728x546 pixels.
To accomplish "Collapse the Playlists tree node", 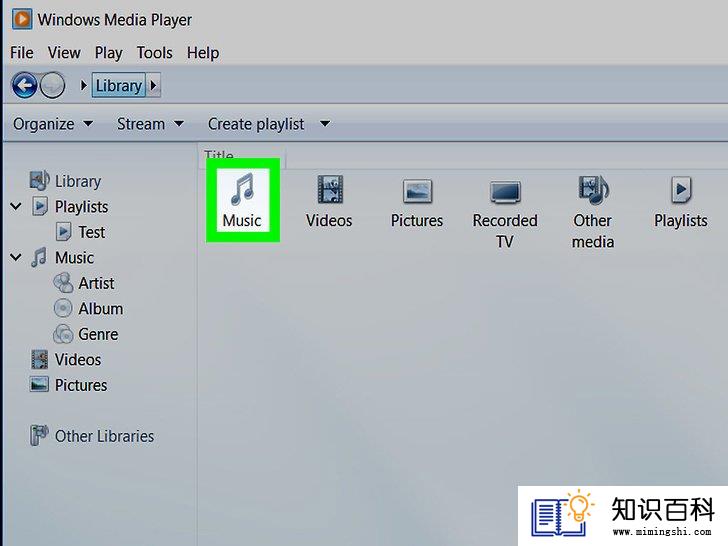I will [16, 206].
